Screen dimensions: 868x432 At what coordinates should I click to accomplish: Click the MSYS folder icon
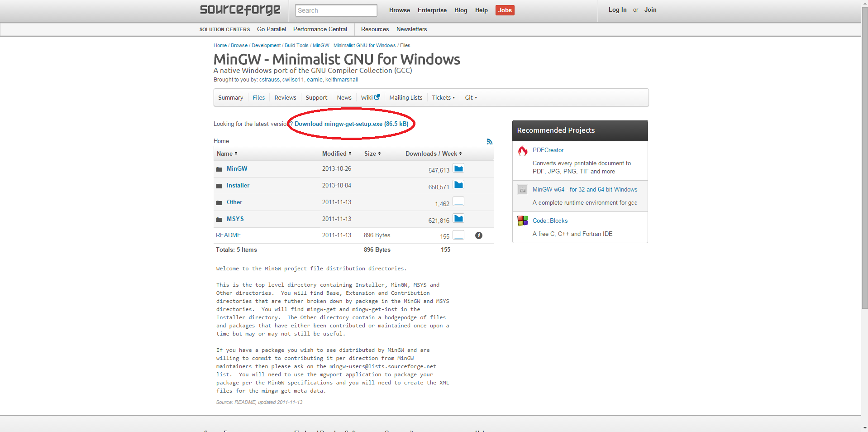tap(219, 220)
